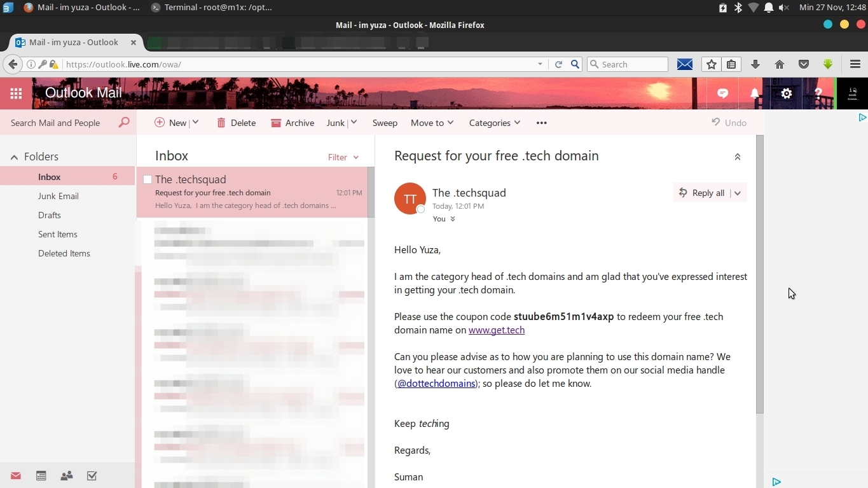Image resolution: width=868 pixels, height=488 pixels.
Task: Reload the page in Firefox
Action: click(x=558, y=64)
